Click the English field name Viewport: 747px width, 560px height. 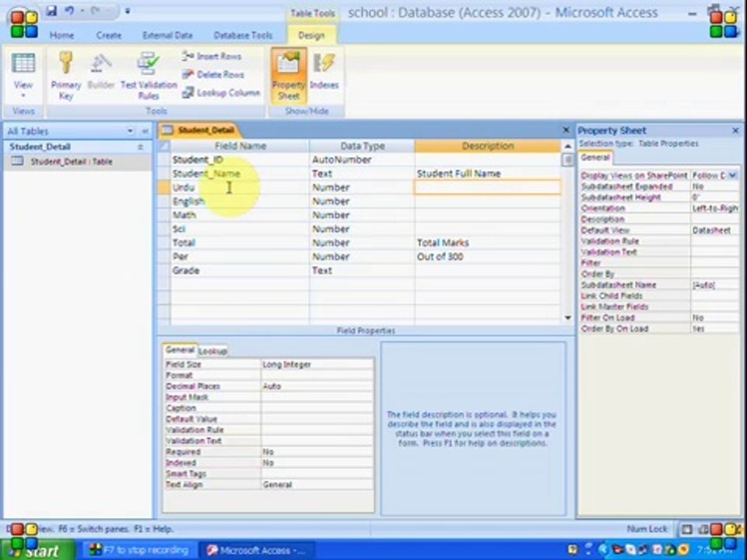click(x=188, y=201)
